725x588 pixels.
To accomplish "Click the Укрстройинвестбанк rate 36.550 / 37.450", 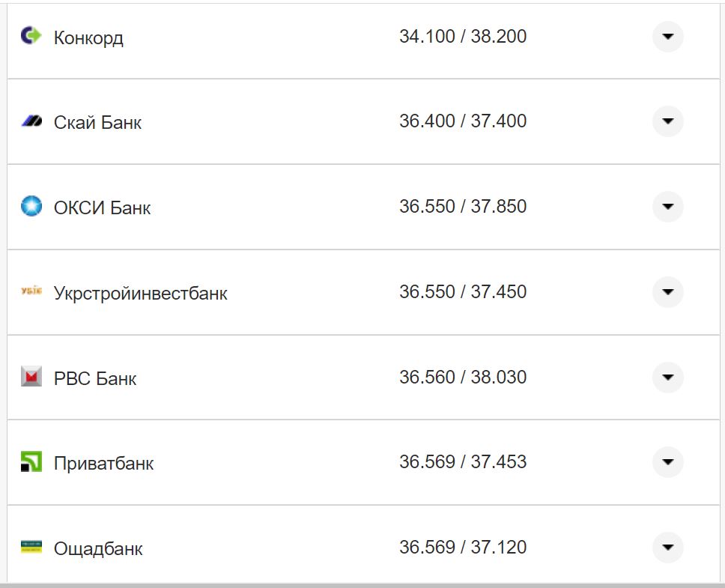I will [x=462, y=291].
